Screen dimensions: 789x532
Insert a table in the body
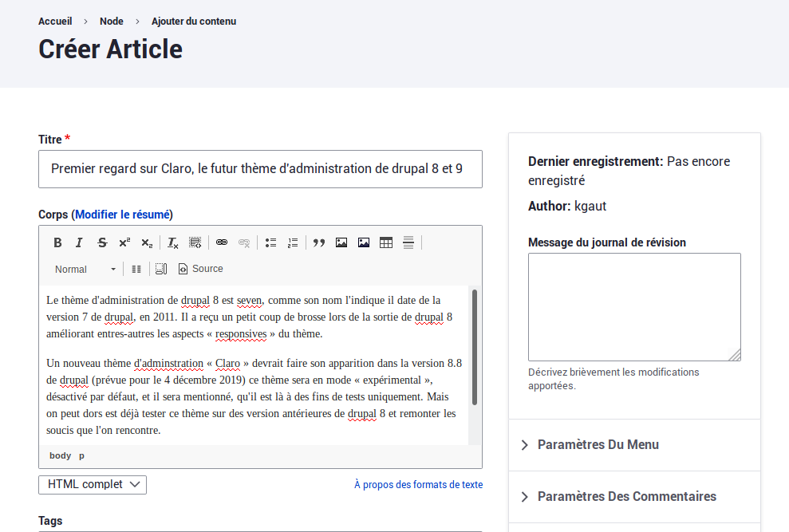386,243
